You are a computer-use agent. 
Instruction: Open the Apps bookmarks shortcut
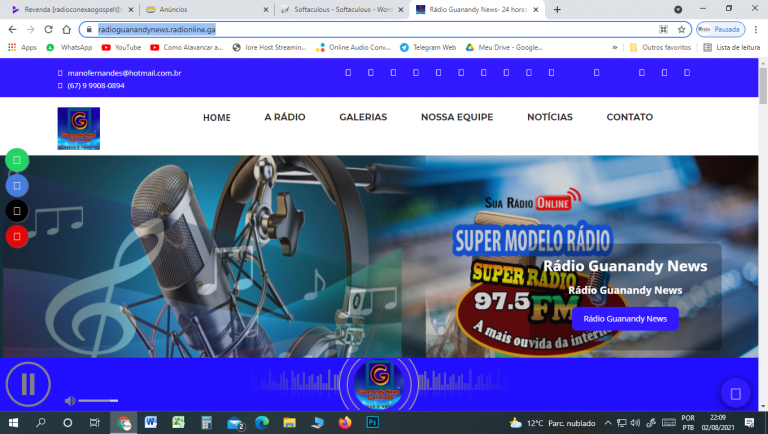click(x=23, y=48)
